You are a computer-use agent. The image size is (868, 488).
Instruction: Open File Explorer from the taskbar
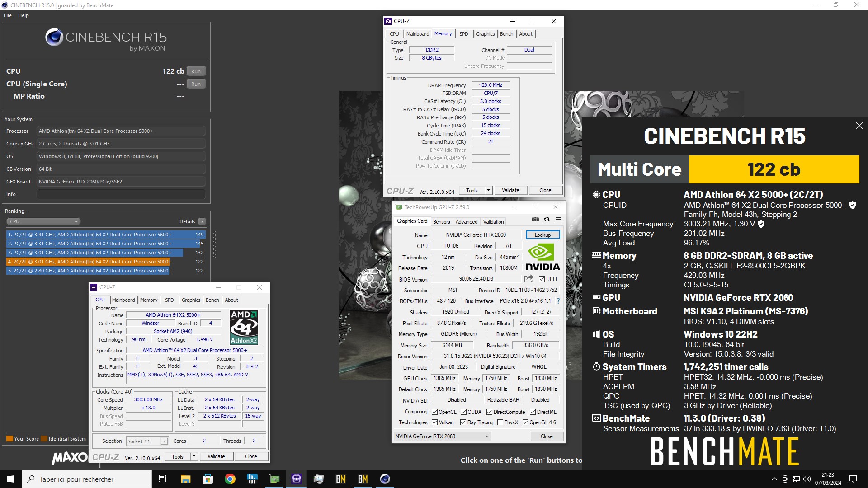(x=185, y=479)
